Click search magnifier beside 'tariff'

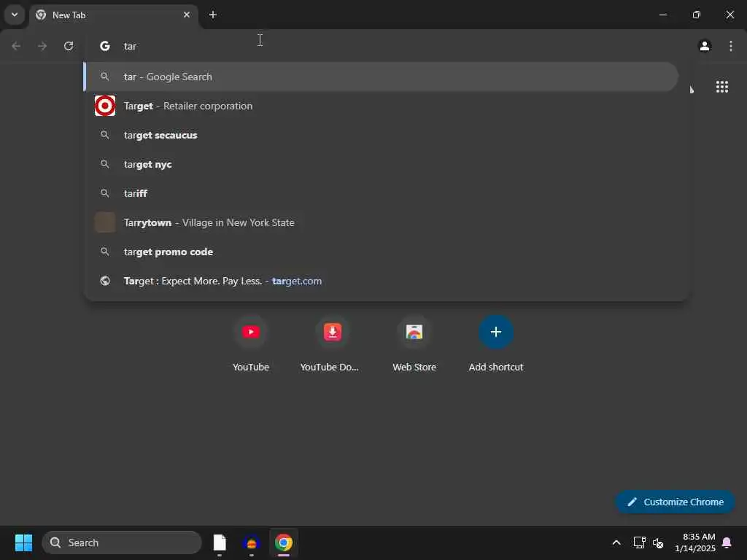(105, 193)
